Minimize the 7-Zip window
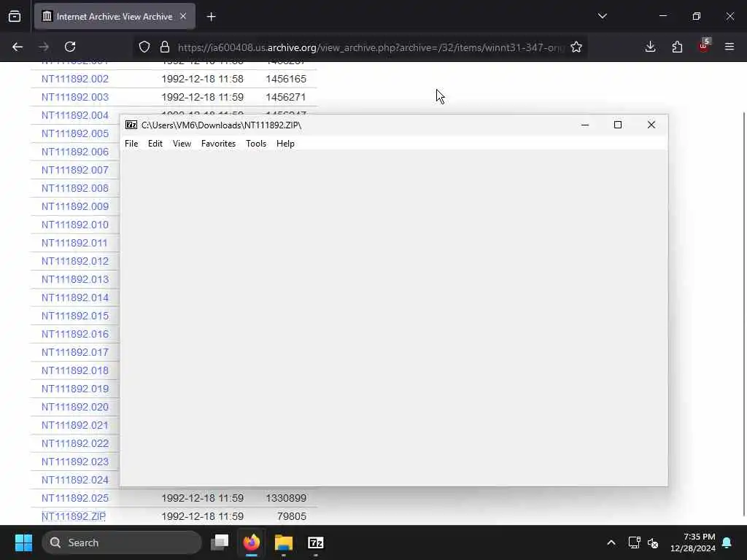 (x=585, y=125)
